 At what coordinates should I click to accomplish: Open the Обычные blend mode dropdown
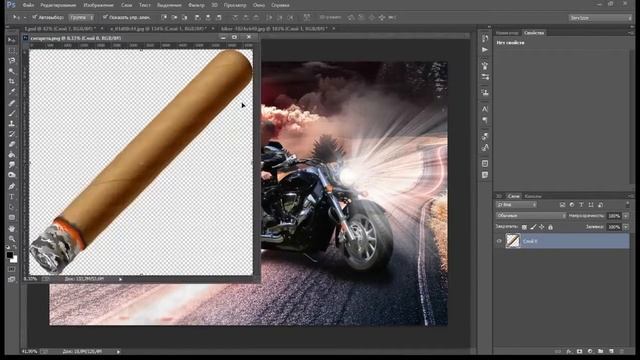point(531,216)
